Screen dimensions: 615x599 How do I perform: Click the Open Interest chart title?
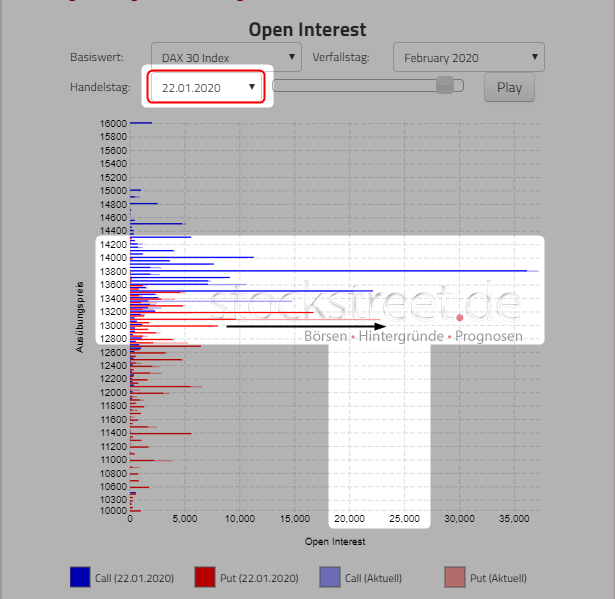pyautogui.click(x=307, y=30)
